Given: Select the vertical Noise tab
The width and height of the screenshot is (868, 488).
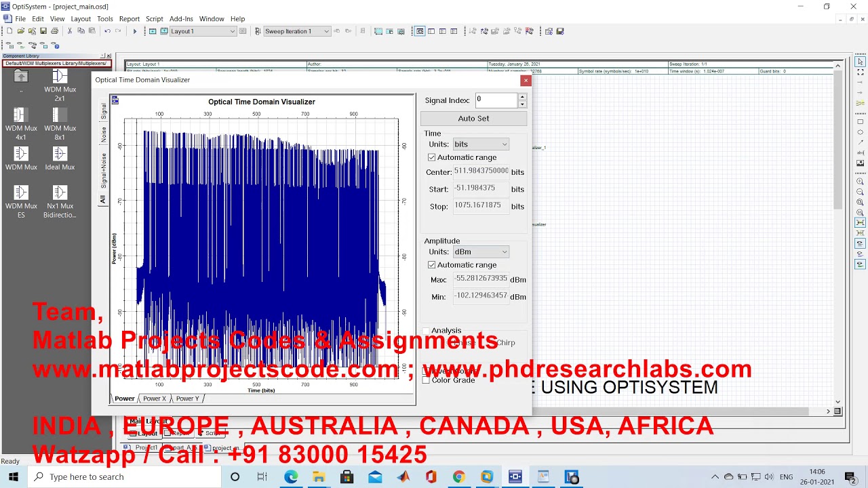Looking at the screenshot, I should pos(103,134).
